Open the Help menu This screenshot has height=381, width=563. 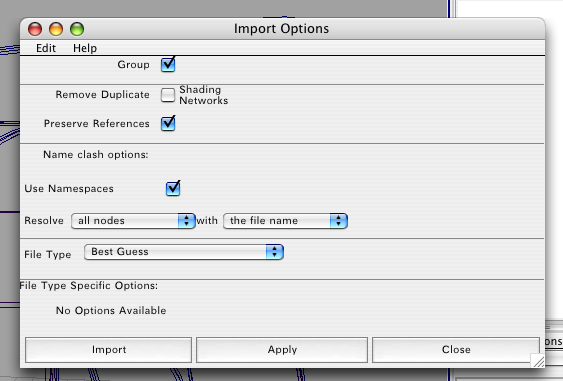click(85, 48)
